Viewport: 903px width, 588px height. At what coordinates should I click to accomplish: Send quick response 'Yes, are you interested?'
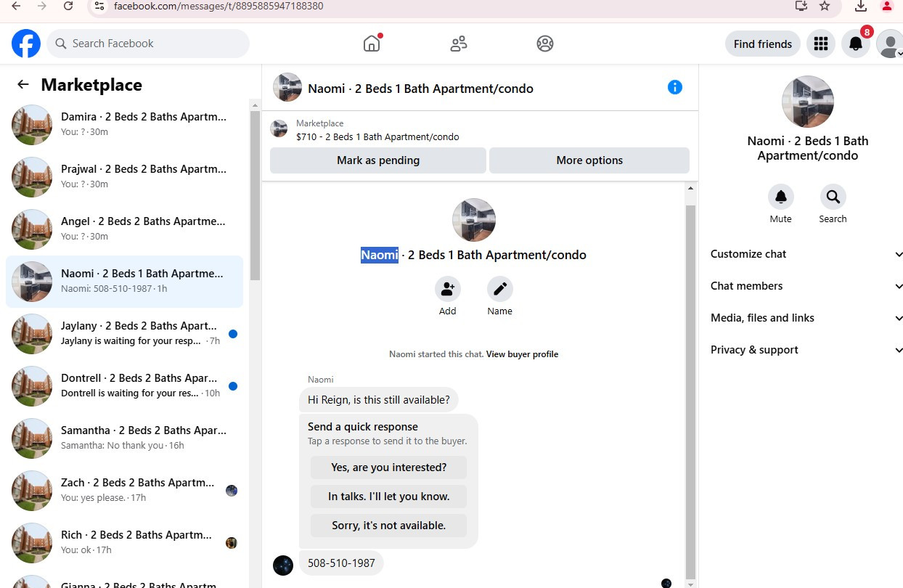388,467
